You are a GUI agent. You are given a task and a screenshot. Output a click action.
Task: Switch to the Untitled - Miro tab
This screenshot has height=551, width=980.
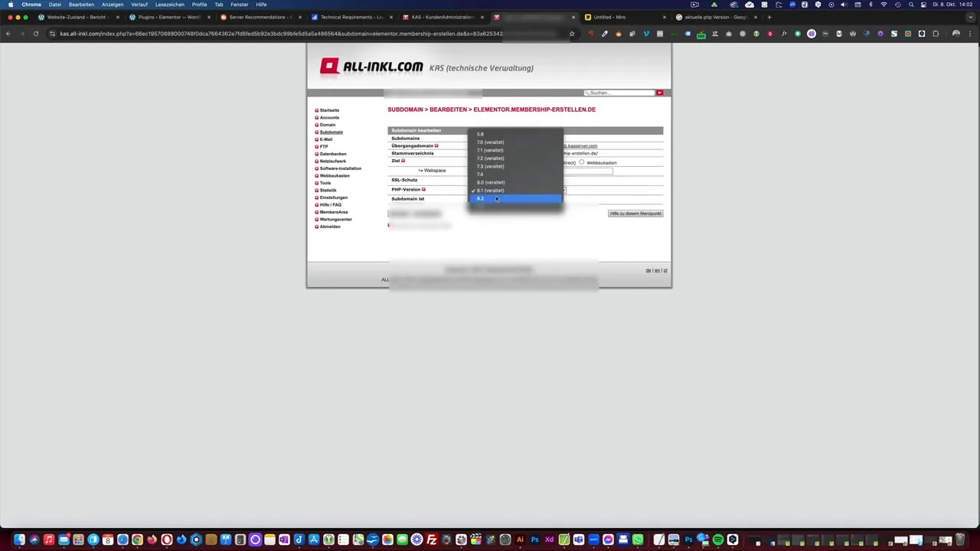[x=610, y=17]
